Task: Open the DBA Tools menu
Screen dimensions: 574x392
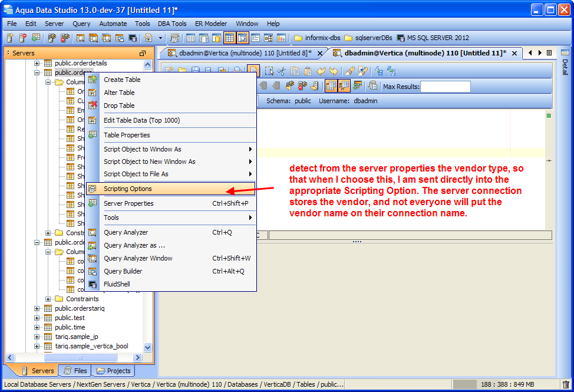Action: tap(172, 24)
